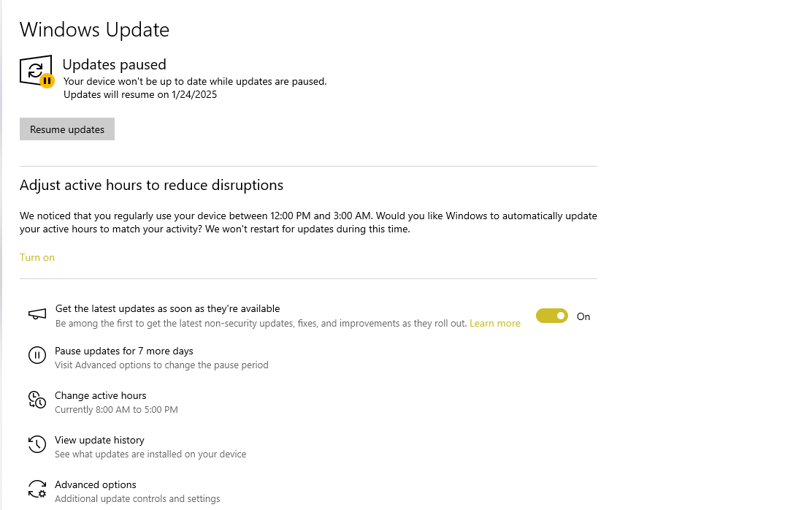This screenshot has width=812, height=510.
Task: Click the clock icon for active hours
Action: click(37, 400)
